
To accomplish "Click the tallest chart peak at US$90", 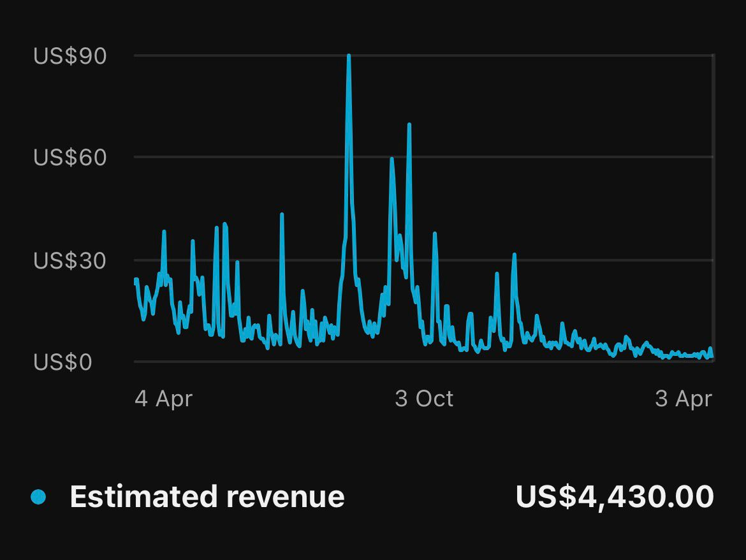I will (x=349, y=57).
